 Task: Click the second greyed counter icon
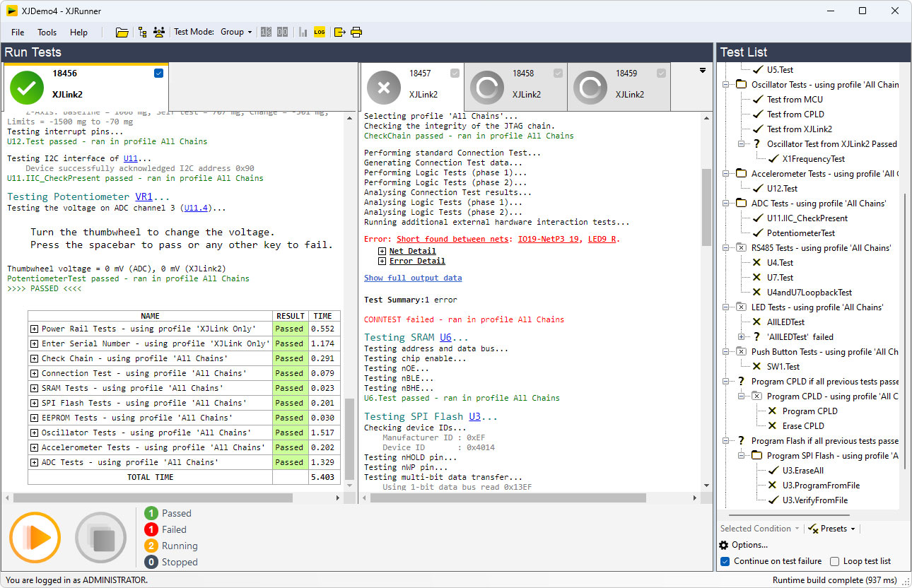coord(282,32)
